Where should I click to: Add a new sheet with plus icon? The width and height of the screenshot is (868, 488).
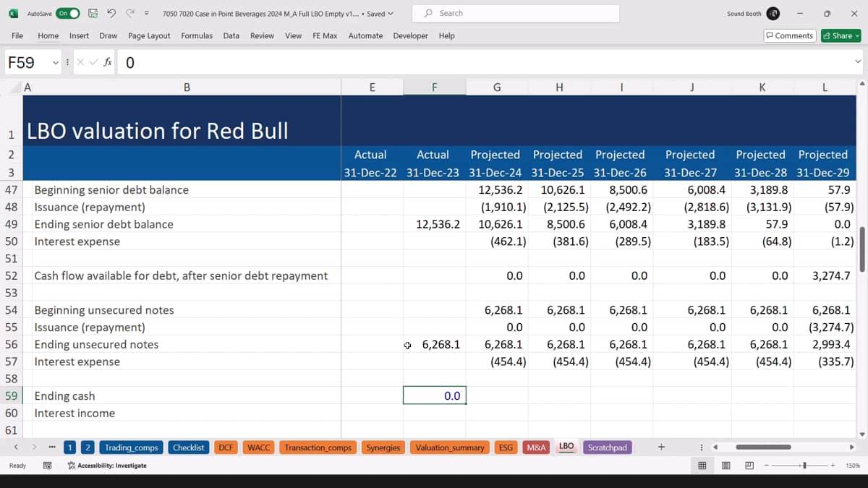(661, 448)
